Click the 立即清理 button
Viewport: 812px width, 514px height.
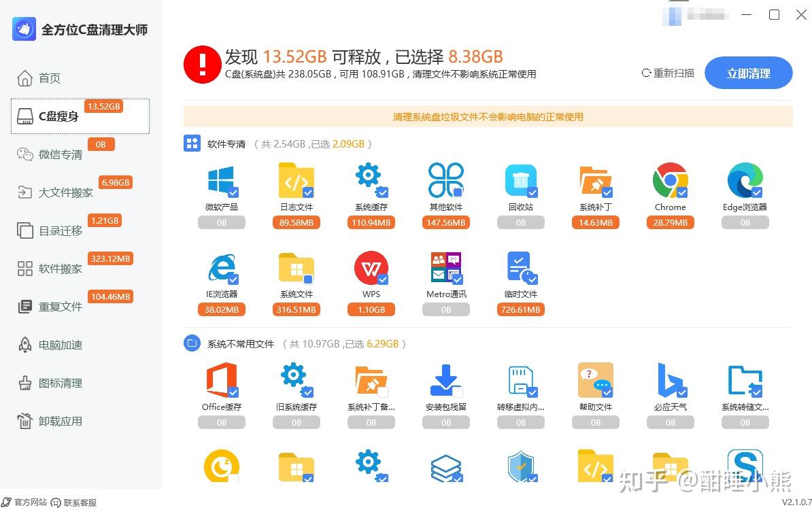click(x=748, y=73)
